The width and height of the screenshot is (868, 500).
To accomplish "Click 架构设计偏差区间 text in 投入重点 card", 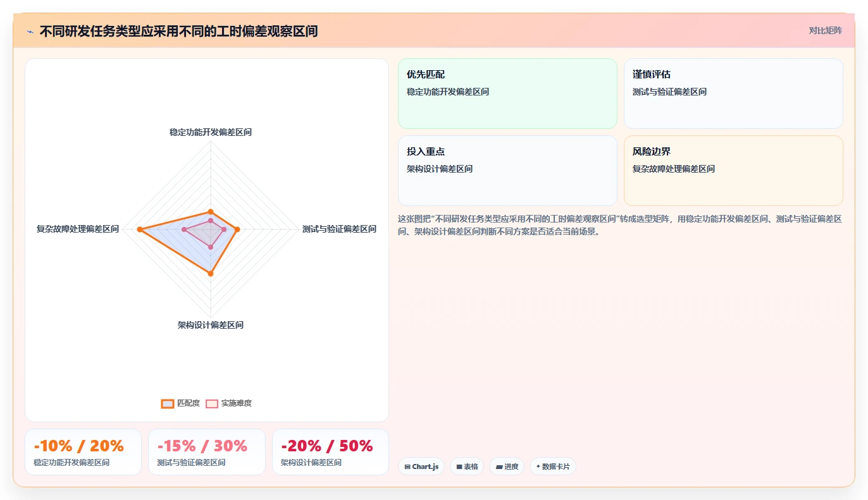I will (440, 169).
